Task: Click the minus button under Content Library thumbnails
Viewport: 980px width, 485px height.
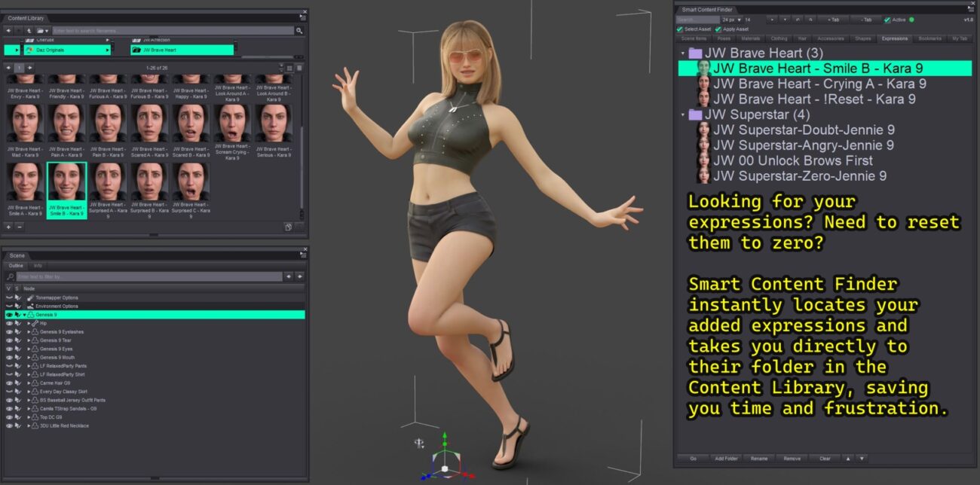Action: (20, 227)
